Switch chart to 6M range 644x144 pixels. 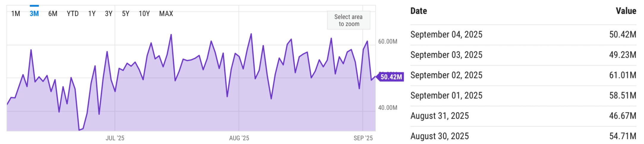click(53, 14)
